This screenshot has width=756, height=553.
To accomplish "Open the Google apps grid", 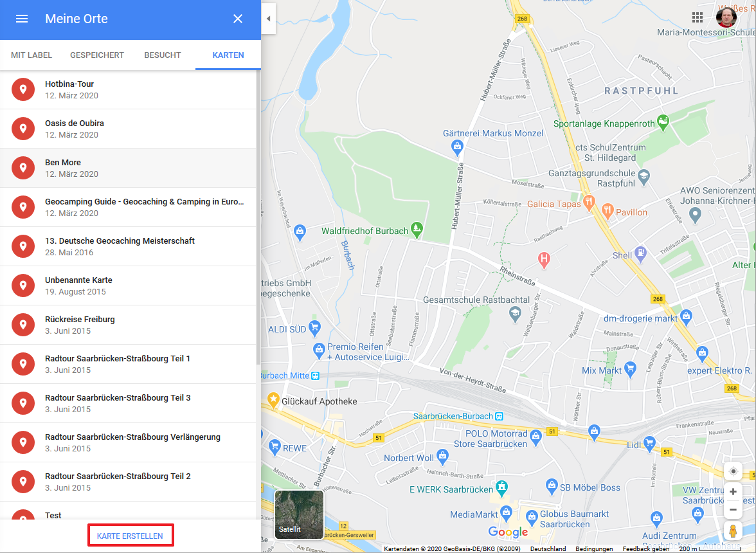I will pyautogui.click(x=697, y=18).
